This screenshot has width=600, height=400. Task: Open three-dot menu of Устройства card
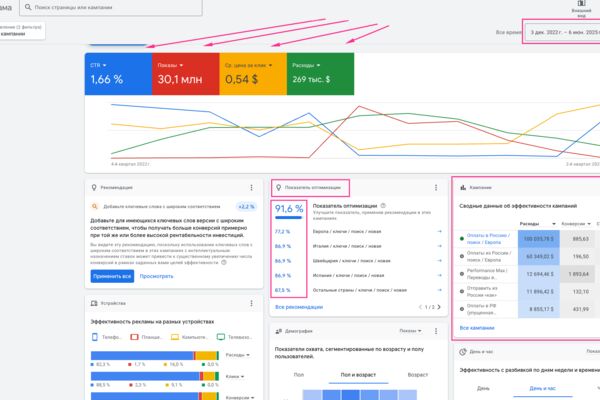[251, 303]
